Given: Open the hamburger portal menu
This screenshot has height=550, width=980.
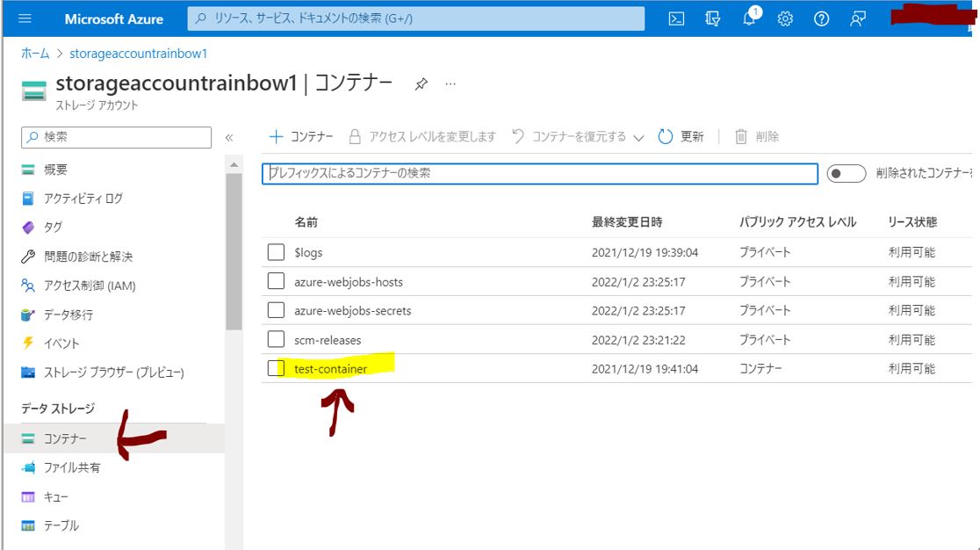Looking at the screenshot, I should click(x=24, y=18).
